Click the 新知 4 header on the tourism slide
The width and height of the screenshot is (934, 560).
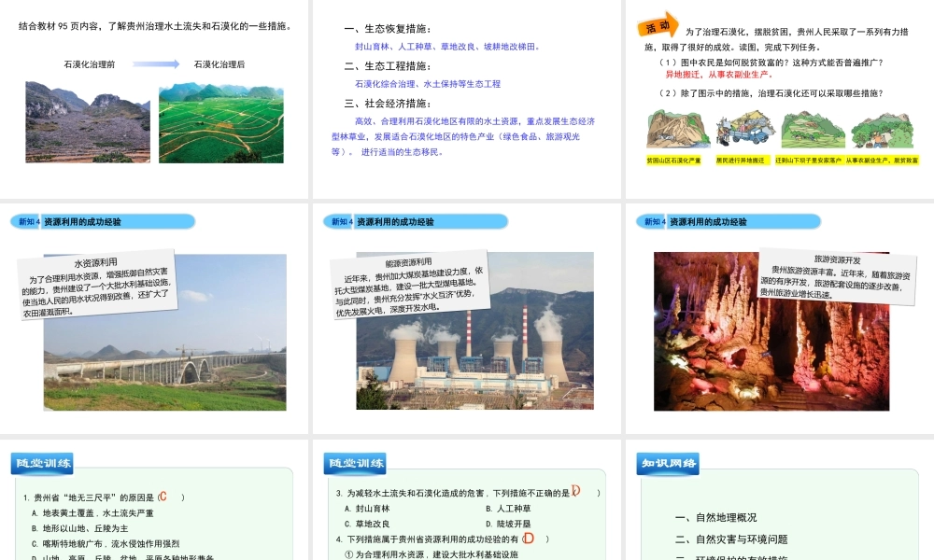pos(728,222)
